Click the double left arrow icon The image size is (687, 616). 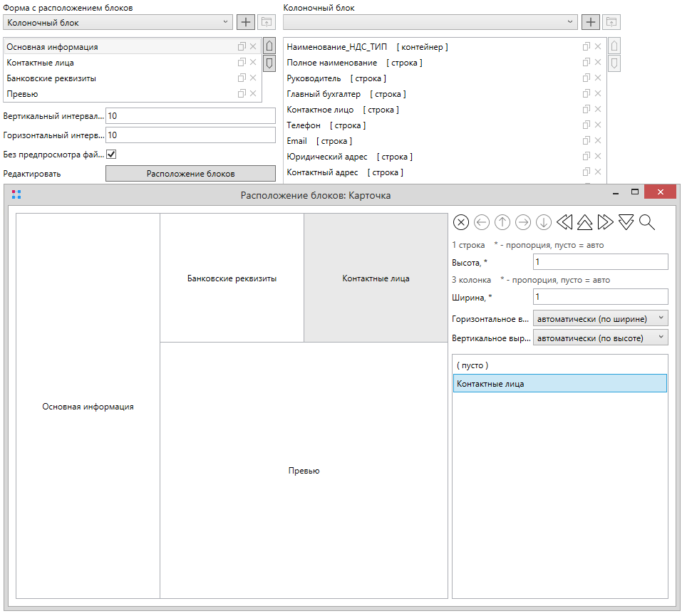click(x=564, y=222)
